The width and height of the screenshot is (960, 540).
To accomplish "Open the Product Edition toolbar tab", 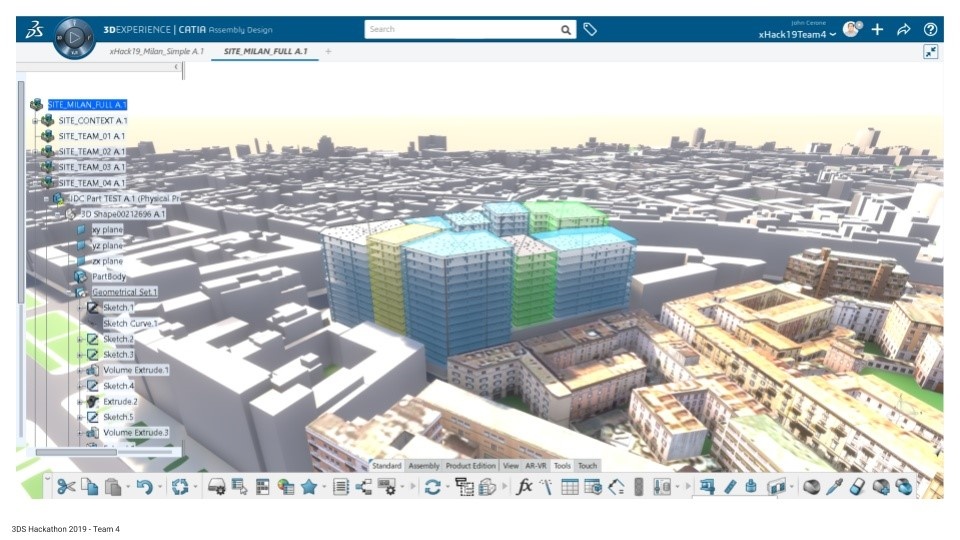I will pyautogui.click(x=470, y=466).
